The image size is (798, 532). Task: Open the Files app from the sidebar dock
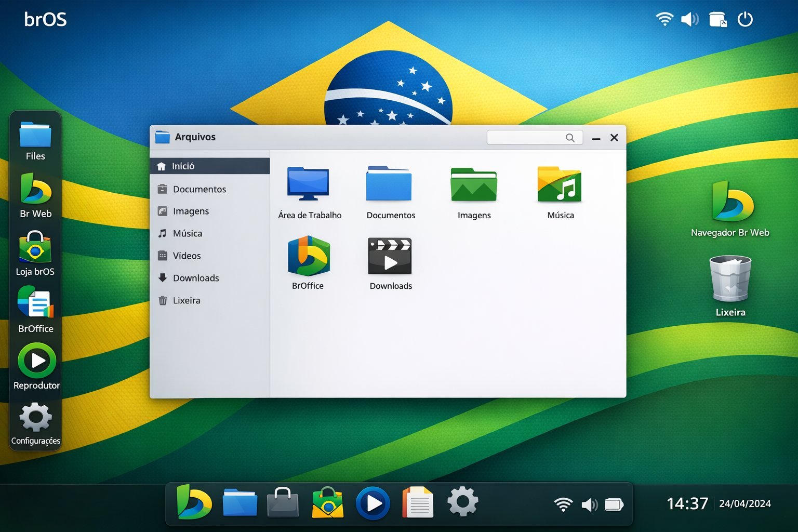tap(35, 136)
